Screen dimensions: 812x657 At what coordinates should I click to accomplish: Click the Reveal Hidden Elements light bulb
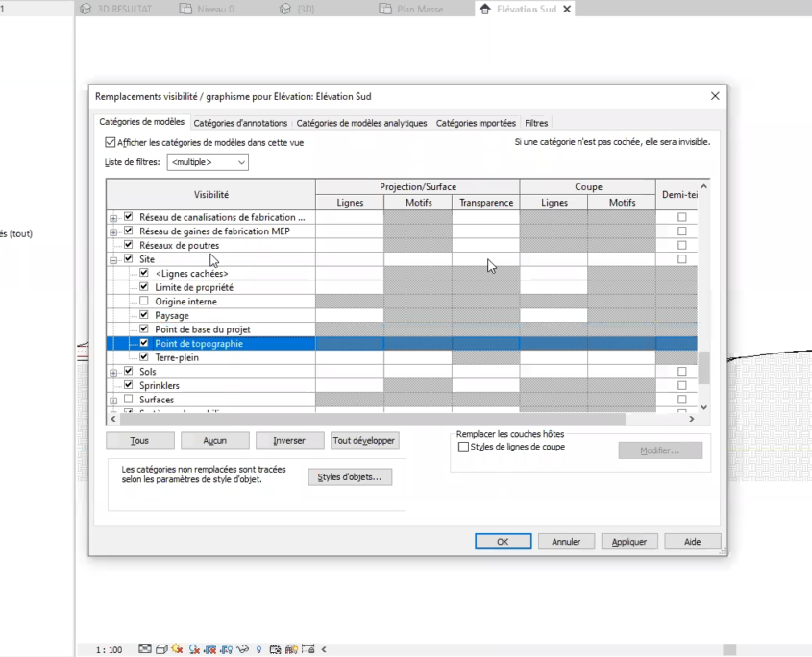[258, 649]
